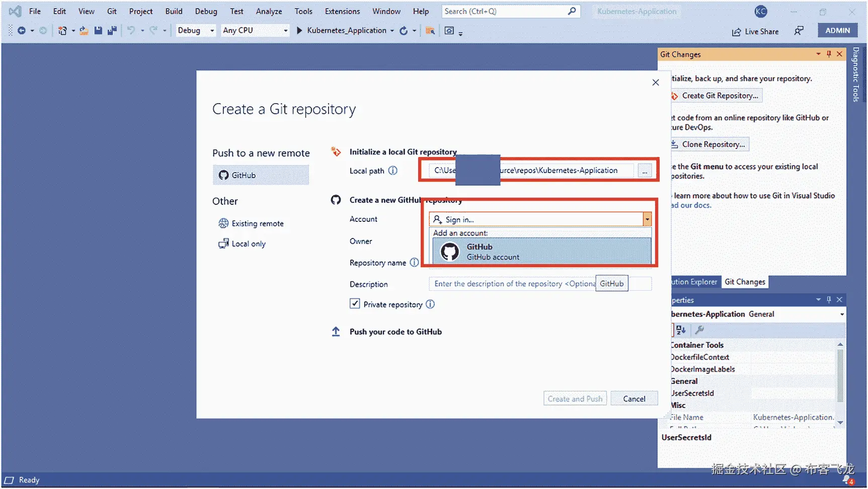Click the search magnifier icon
868x489 pixels.
pos(572,11)
